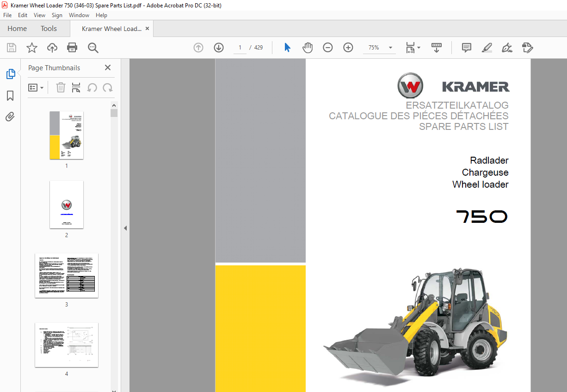Open the Edit menu
567x392 pixels.
(x=23, y=15)
